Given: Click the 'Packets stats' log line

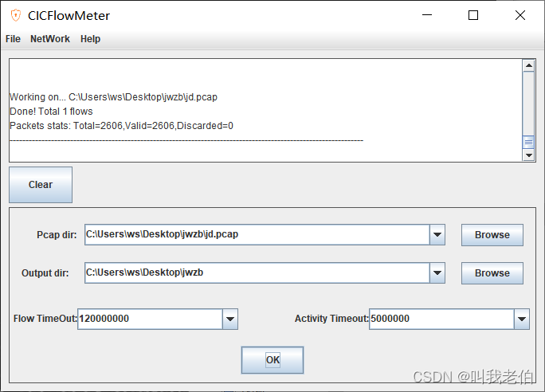Looking at the screenshot, I should (x=121, y=125).
